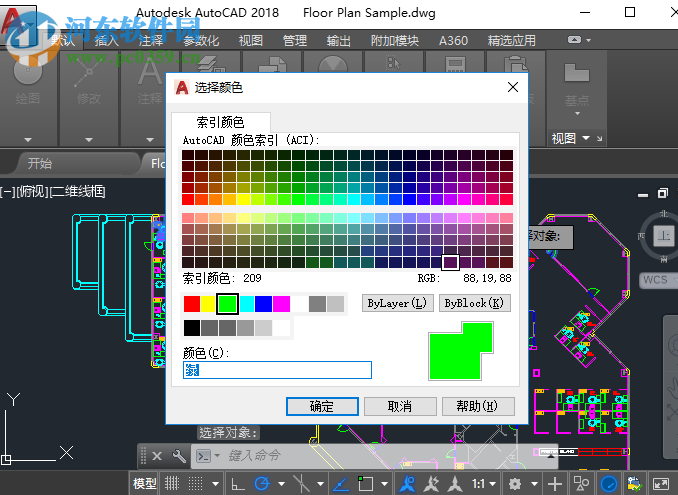Click the 颜色(C) text input field
This screenshot has height=495, width=678.
pyautogui.click(x=277, y=370)
